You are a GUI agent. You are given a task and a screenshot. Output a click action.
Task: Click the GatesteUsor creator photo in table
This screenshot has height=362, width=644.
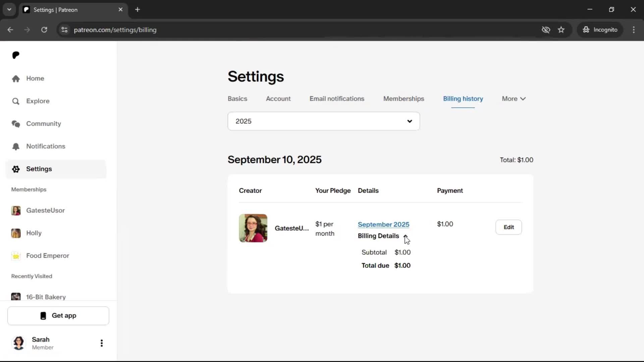coord(253,228)
